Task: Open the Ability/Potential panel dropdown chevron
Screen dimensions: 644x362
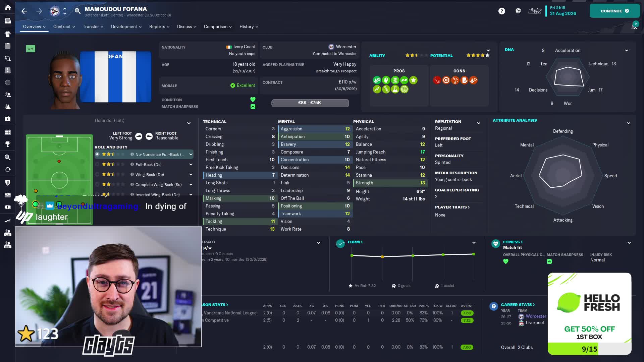Action: 488,51
